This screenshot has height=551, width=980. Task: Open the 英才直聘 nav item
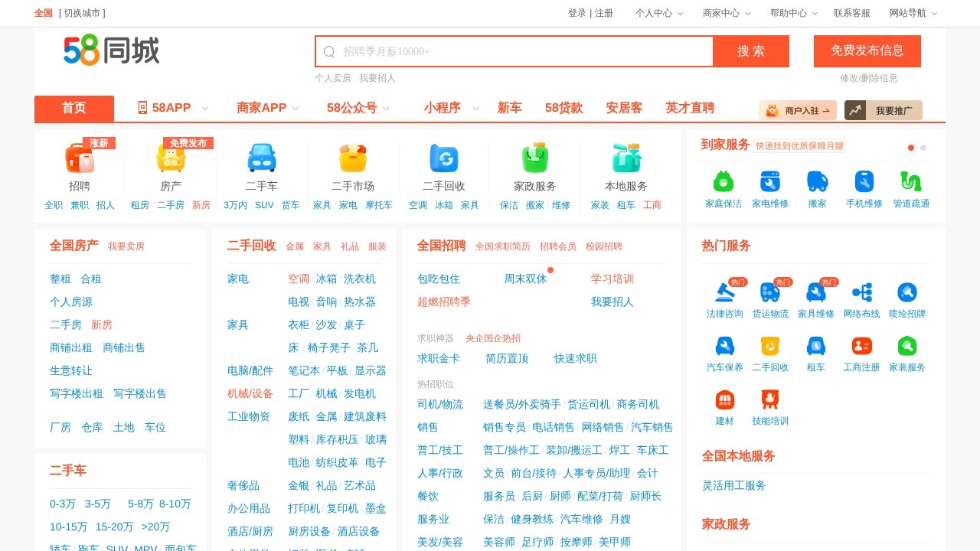point(690,108)
